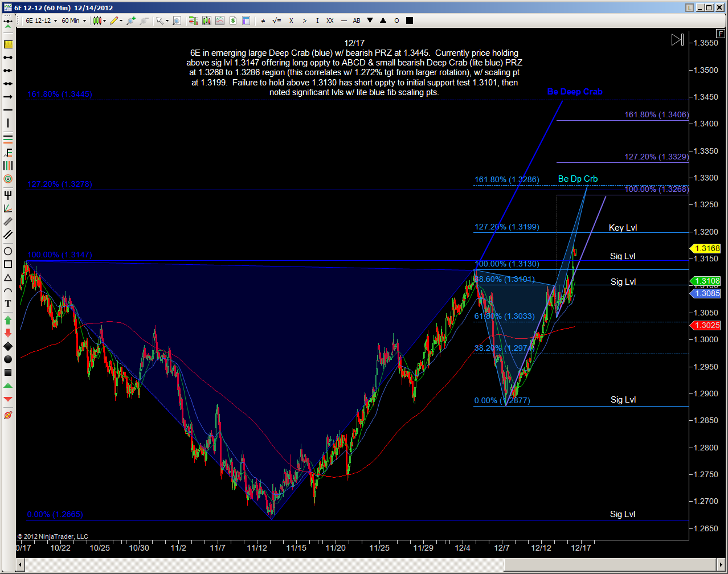Click the black square swatch in toolbar
The image size is (728, 574).
pyautogui.click(x=410, y=20)
